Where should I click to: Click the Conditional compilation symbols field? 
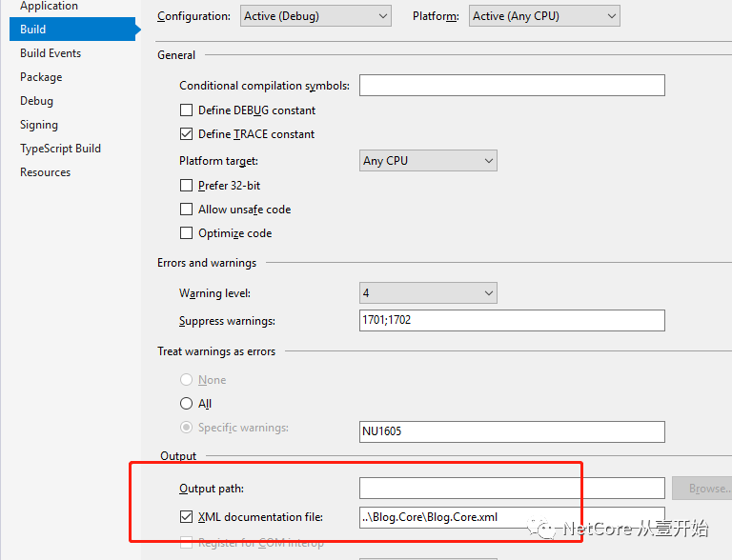[512, 86]
